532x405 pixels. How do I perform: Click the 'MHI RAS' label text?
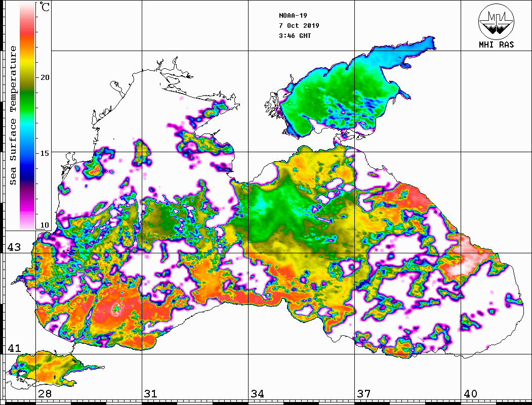point(497,44)
